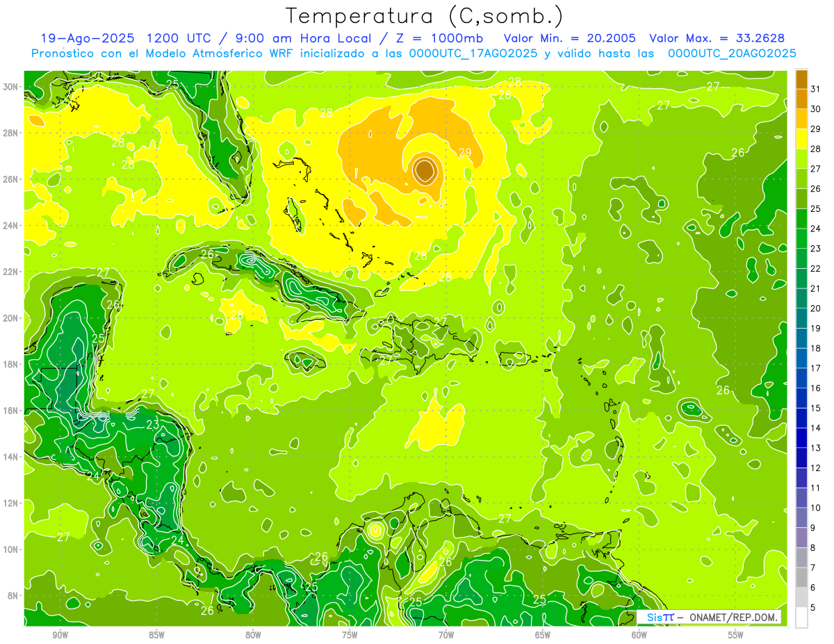Screen dimensions: 834x644
Task: Click the value 11 on the color scale
Action: click(x=816, y=488)
